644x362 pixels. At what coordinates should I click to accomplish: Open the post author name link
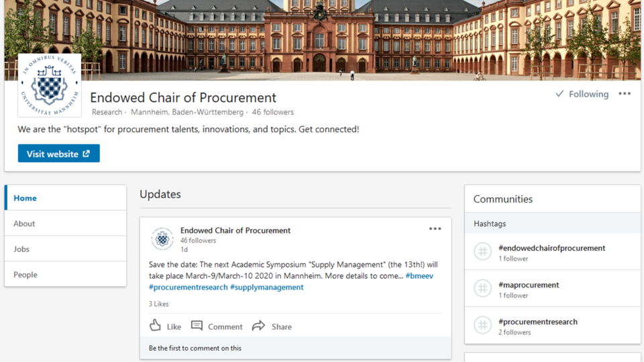(235, 230)
